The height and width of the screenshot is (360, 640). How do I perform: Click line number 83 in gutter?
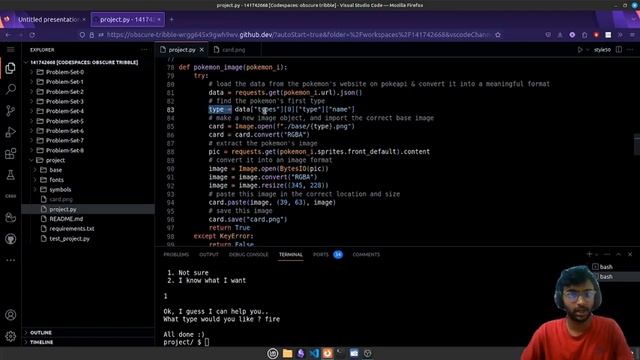pos(170,109)
